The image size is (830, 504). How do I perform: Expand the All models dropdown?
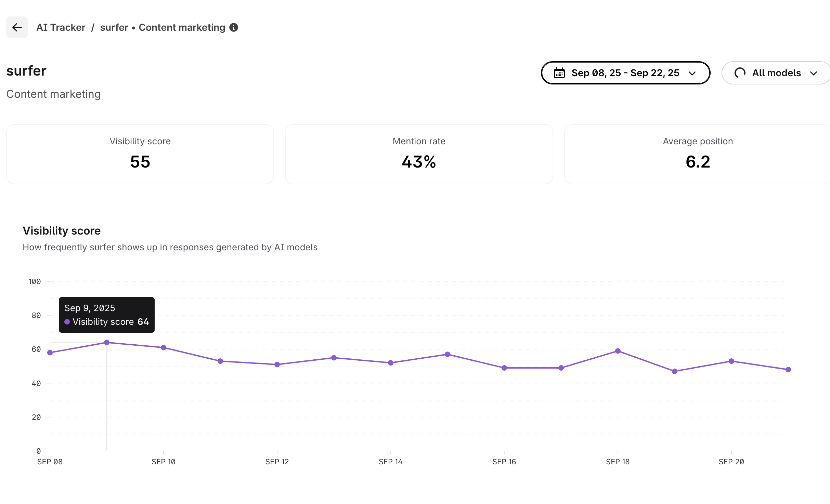[x=776, y=73]
